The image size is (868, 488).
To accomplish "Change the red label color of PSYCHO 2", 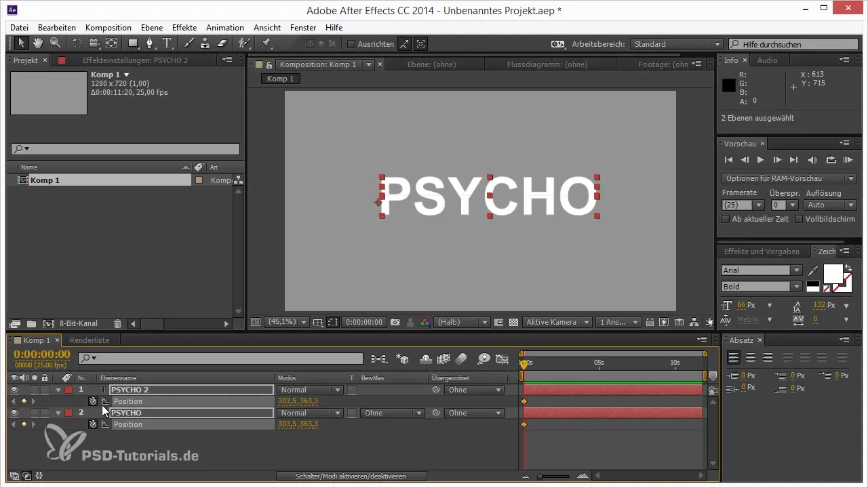I will [68, 390].
